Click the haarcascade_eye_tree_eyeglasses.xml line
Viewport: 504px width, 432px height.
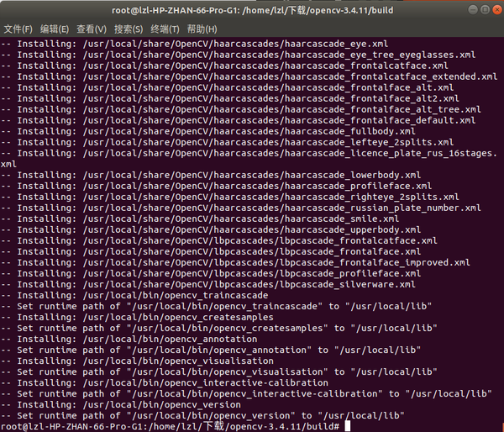point(239,55)
